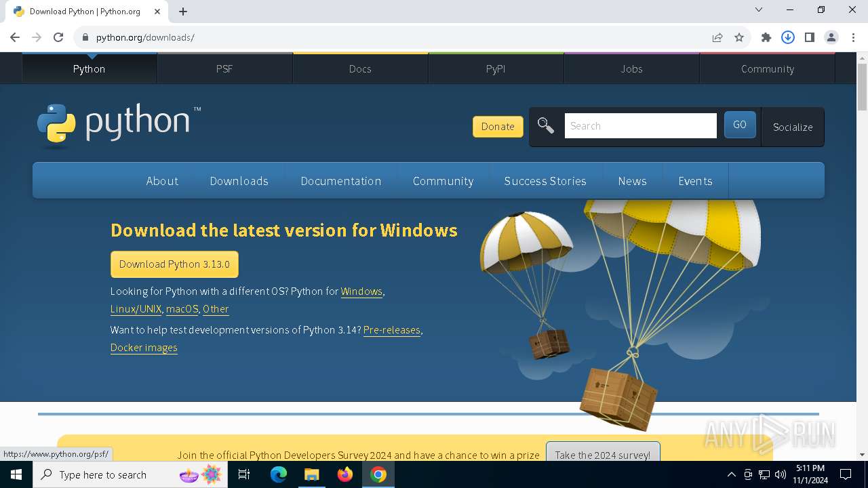This screenshot has height=488, width=868.
Task: Click the browser forward arrow
Action: 37,37
